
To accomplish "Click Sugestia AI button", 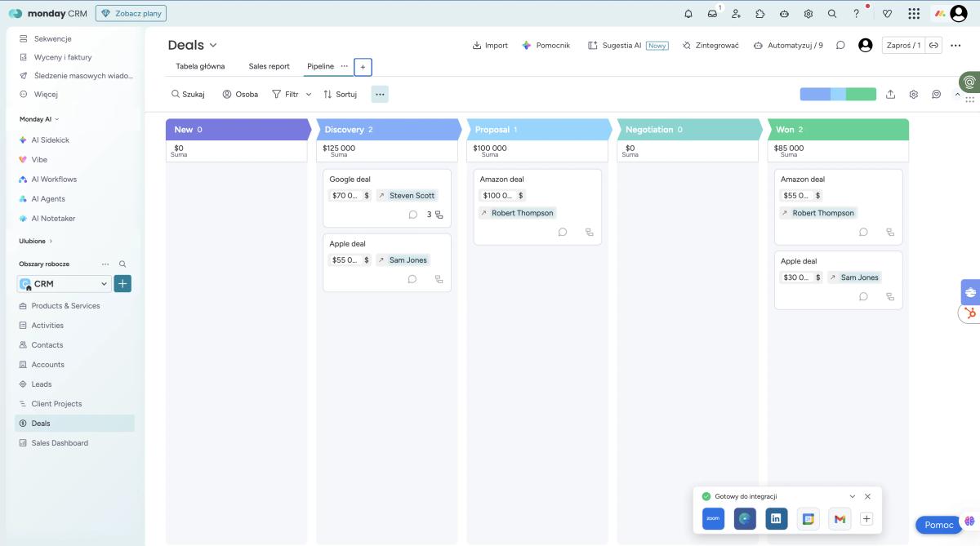I will click(x=627, y=45).
